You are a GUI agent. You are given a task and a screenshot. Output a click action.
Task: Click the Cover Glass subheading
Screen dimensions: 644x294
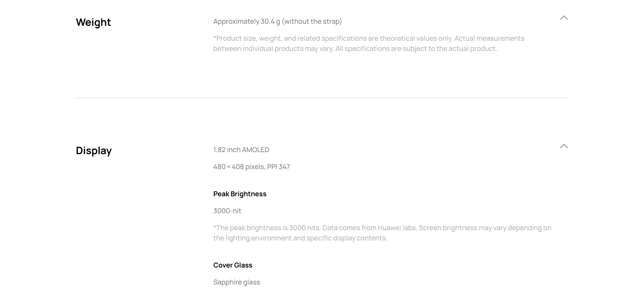(x=233, y=265)
